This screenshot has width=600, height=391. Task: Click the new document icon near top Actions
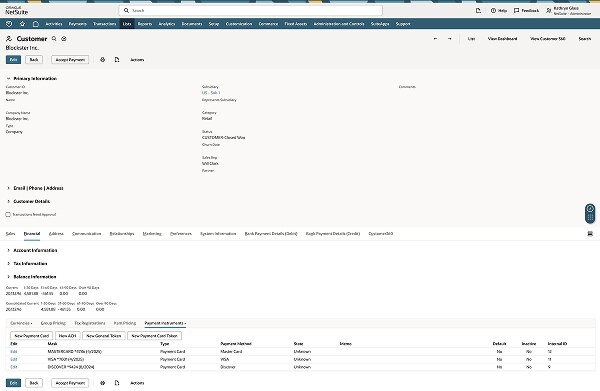117,60
